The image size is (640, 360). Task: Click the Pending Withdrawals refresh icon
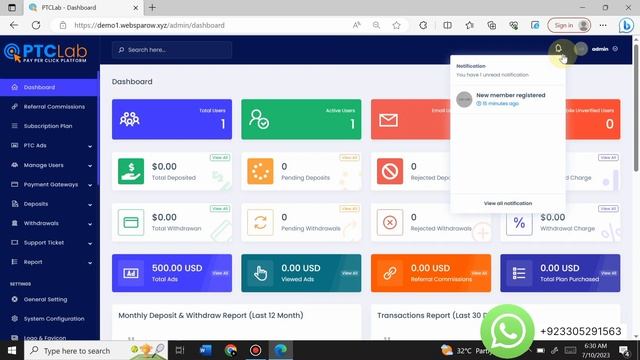pos(260,222)
